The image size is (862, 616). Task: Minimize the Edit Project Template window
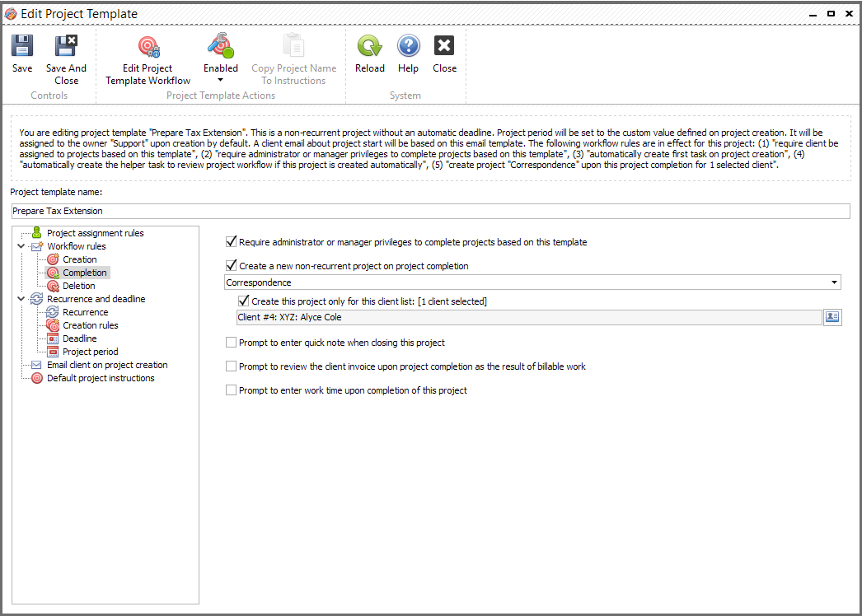tap(813, 14)
